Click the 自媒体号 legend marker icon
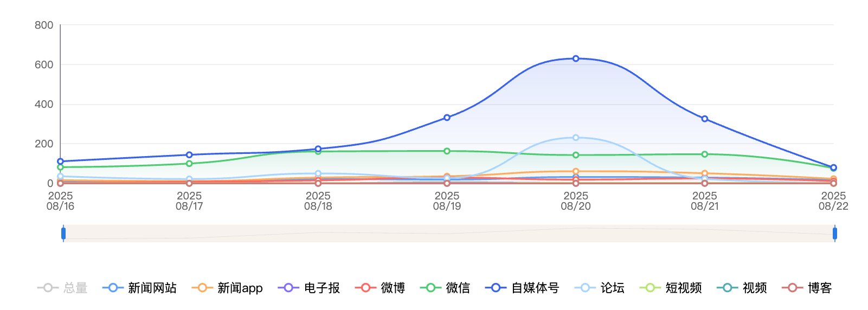868x310 pixels. [x=496, y=288]
